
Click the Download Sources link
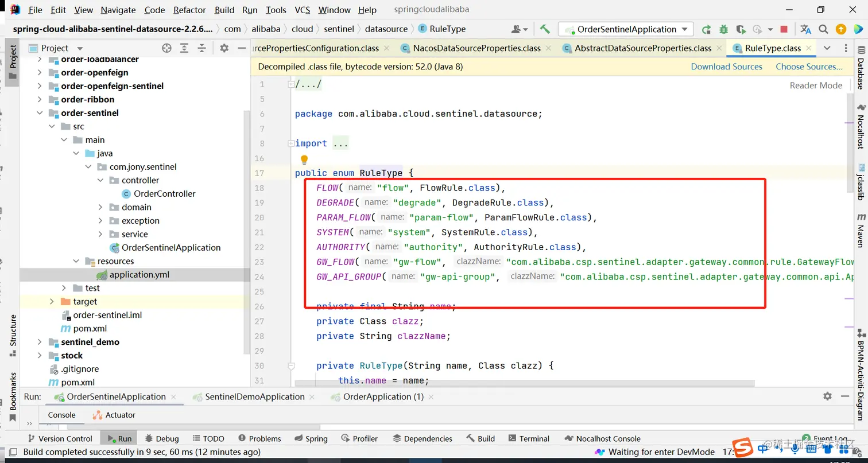[726, 67]
